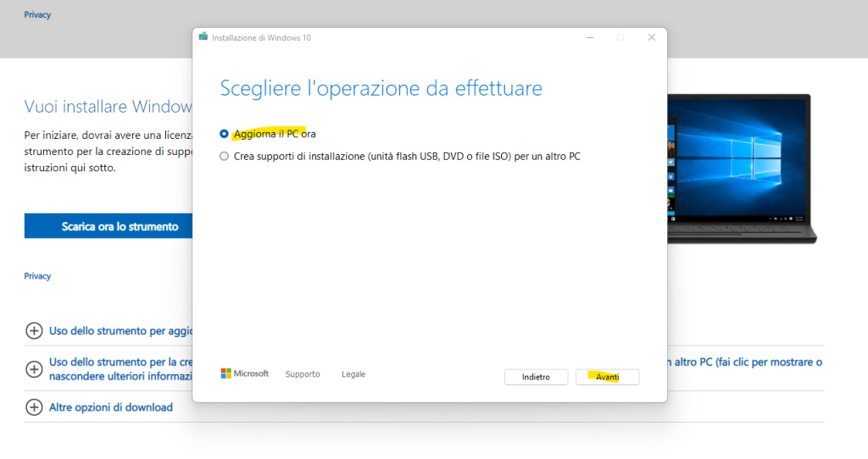Click the Windows setup icon in dialog title bar
The image size is (868, 459).
point(203,37)
